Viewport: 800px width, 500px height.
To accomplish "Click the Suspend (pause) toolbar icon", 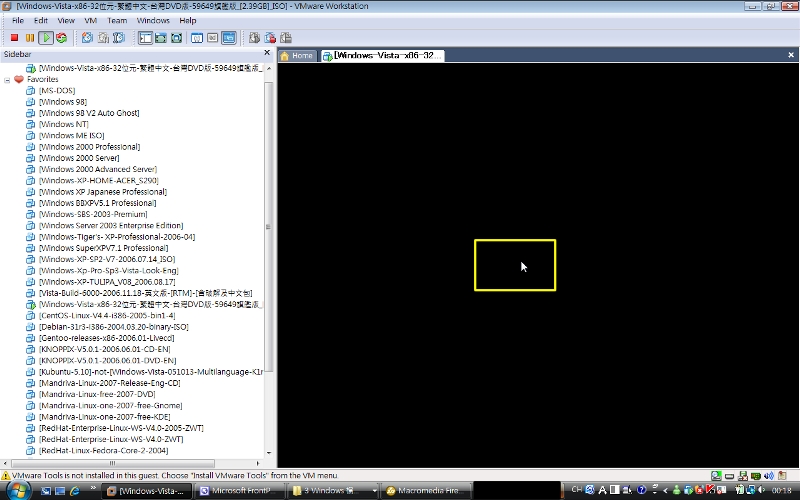I will tap(30, 38).
